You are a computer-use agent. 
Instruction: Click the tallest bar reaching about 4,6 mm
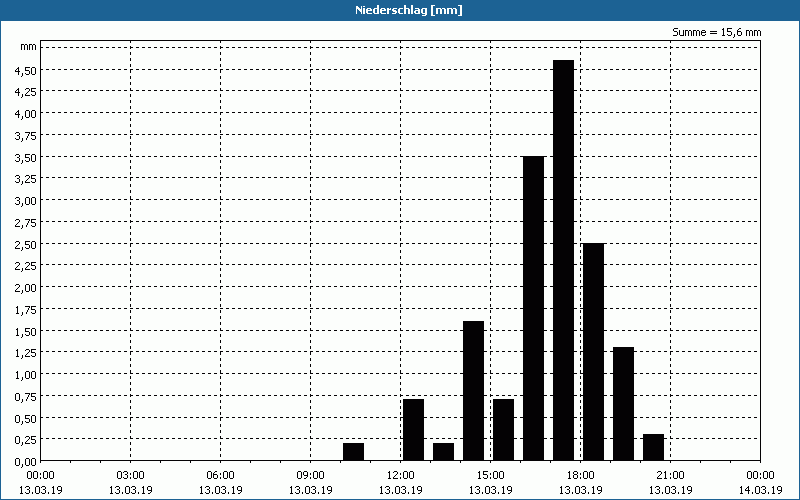[x=563, y=260]
